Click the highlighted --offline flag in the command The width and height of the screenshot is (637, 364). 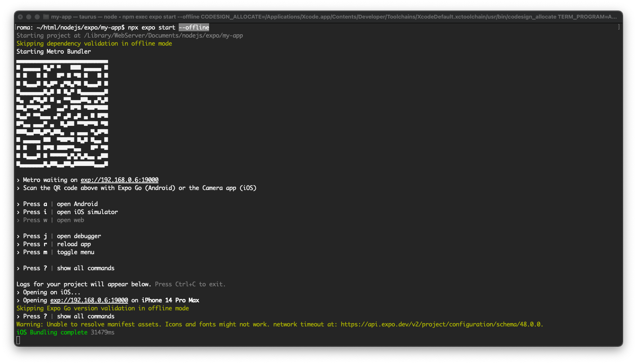point(194,27)
